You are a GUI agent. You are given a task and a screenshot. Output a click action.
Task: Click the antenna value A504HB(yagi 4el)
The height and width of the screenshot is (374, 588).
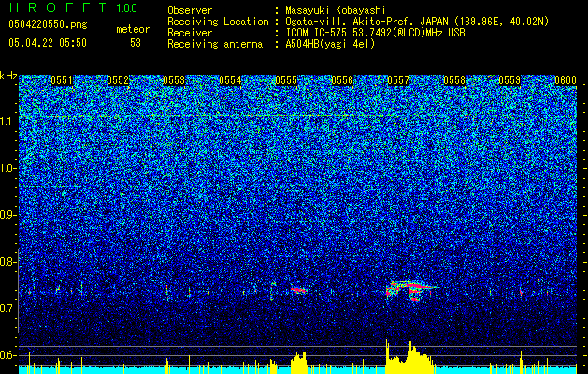[330, 44]
